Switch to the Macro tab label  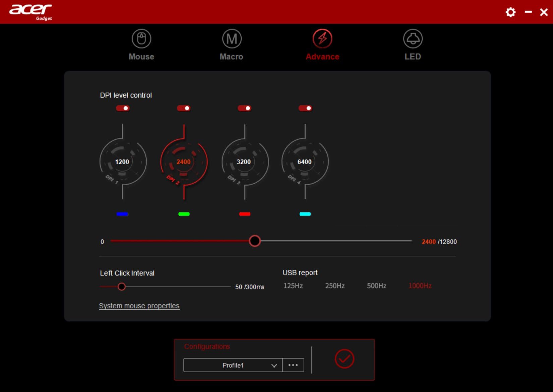pyautogui.click(x=232, y=57)
